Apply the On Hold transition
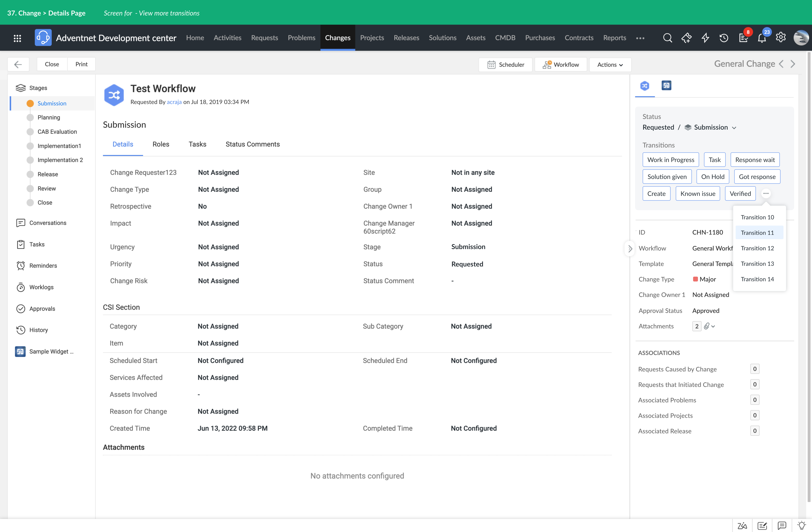This screenshot has height=532, width=812. (713, 177)
